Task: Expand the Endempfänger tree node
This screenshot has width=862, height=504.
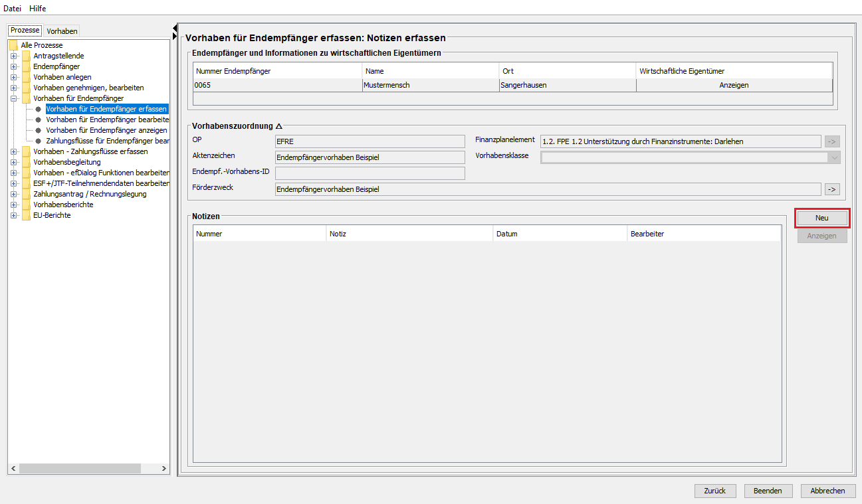Action: [x=13, y=66]
